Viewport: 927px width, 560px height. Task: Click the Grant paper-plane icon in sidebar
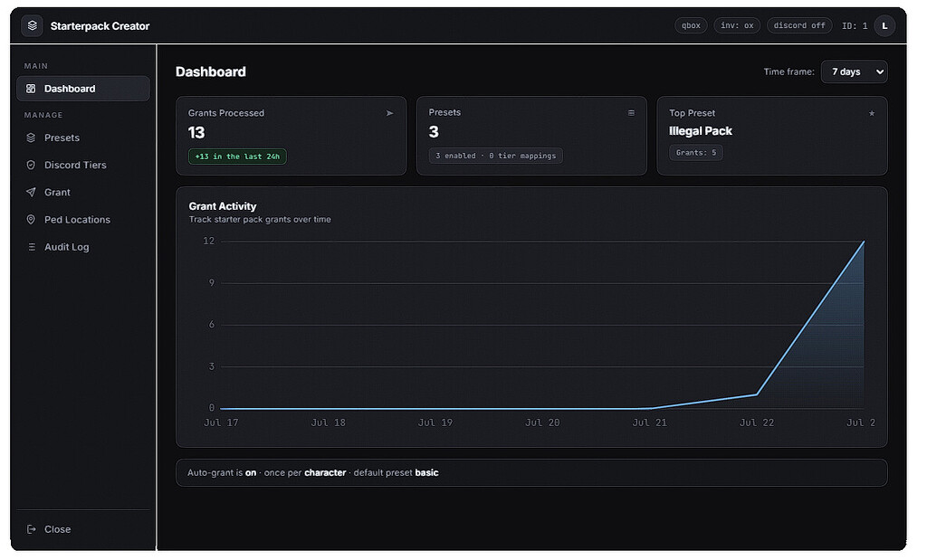coord(31,192)
